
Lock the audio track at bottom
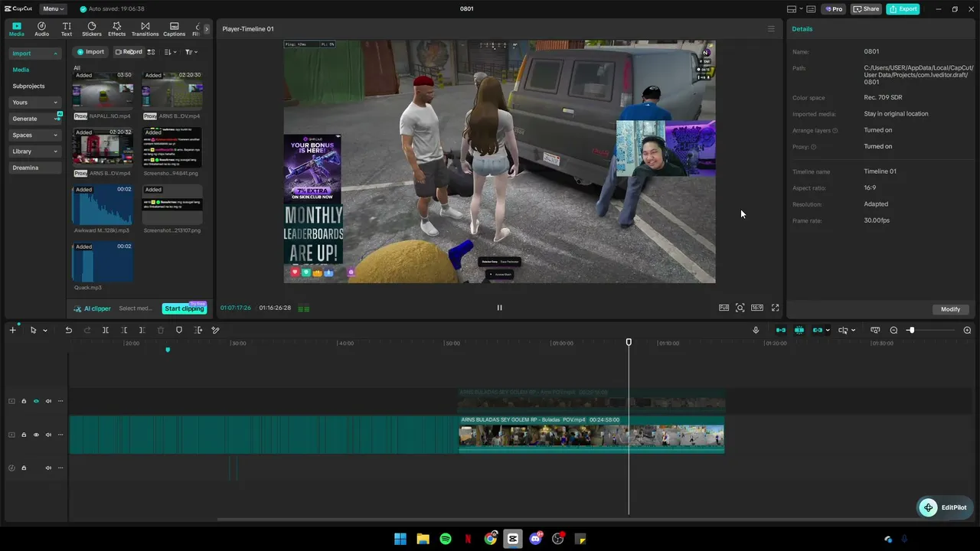pos(24,468)
